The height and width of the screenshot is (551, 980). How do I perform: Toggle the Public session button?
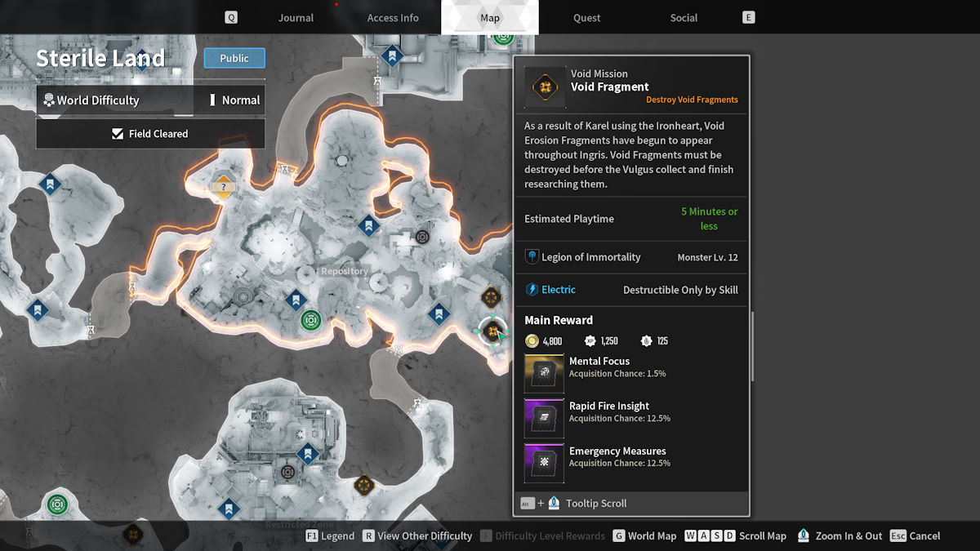[234, 58]
